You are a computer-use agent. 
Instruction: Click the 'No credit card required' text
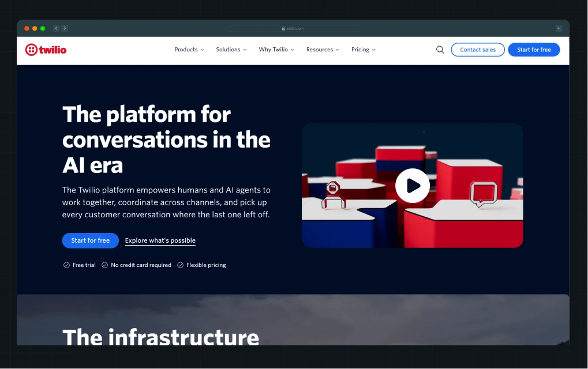point(141,265)
